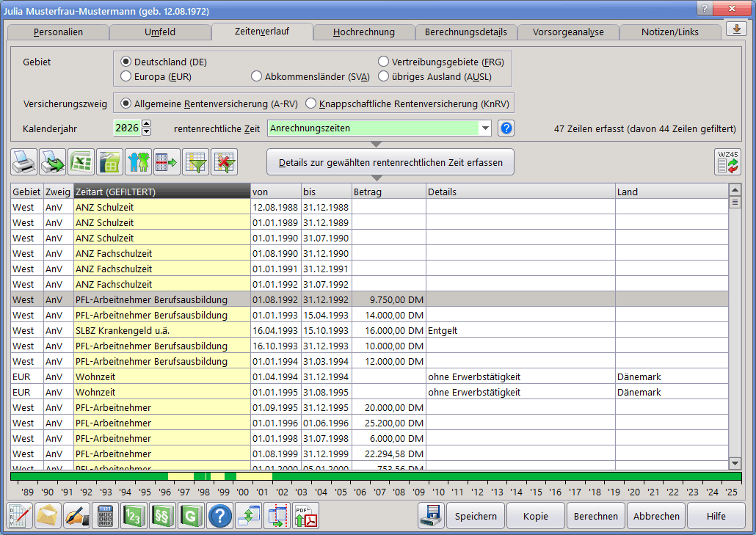Select the Europa (EUR) radio button
This screenshot has width=756, height=535.
[126, 76]
